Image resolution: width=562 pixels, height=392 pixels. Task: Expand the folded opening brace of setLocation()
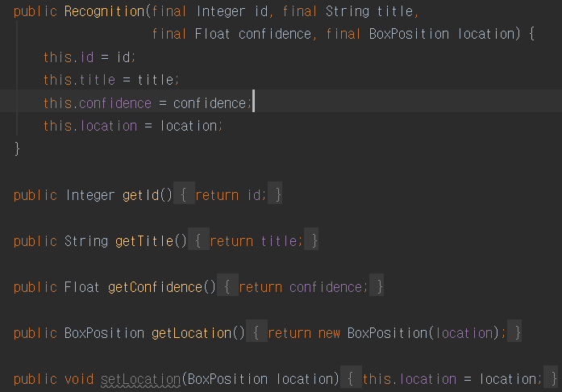[x=351, y=377]
